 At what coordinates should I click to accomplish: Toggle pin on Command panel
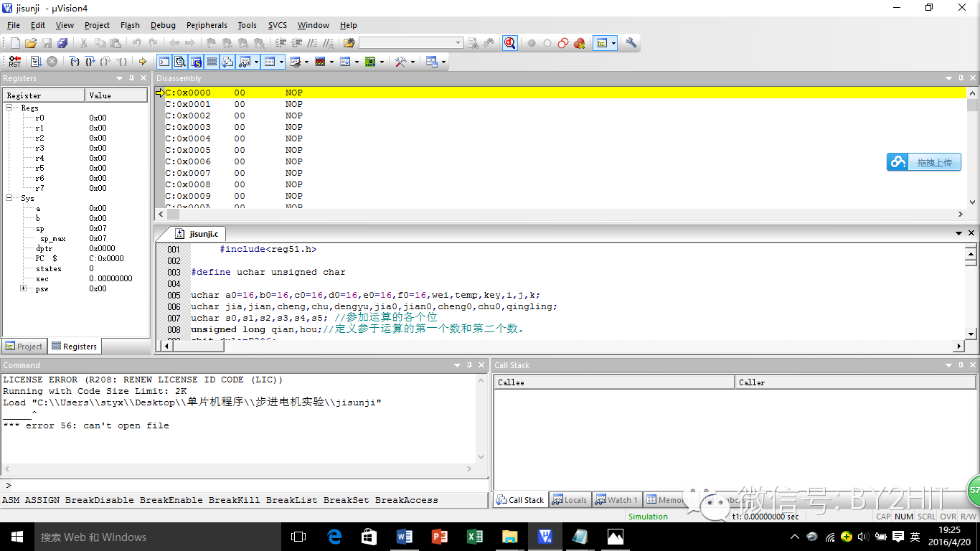click(x=469, y=365)
